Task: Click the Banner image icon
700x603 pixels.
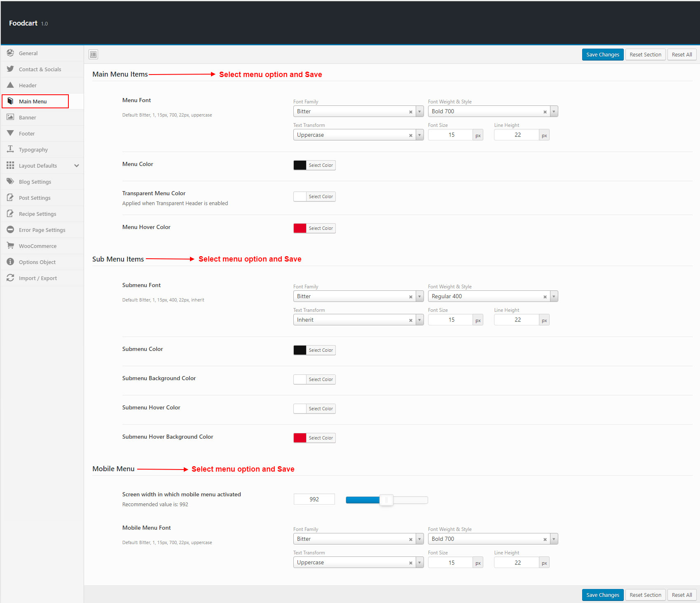Action: point(10,117)
